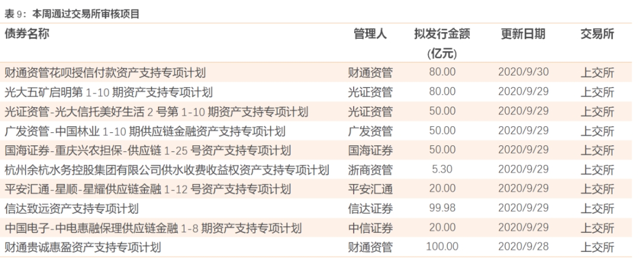Select manager cell 广发资管

pyautogui.click(x=370, y=131)
